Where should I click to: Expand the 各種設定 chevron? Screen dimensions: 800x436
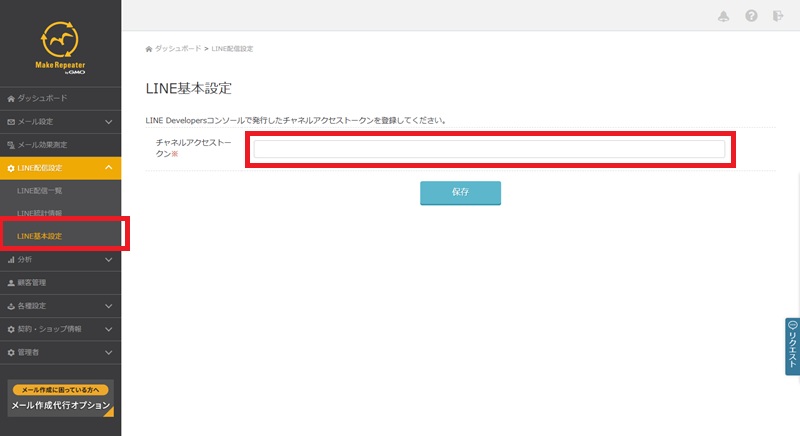click(x=109, y=306)
